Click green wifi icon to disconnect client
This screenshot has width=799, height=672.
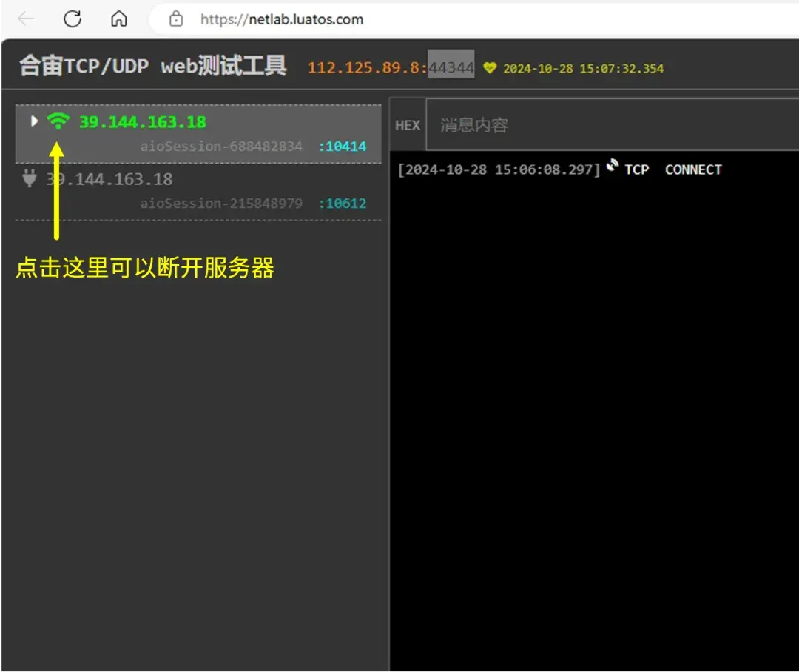[58, 121]
